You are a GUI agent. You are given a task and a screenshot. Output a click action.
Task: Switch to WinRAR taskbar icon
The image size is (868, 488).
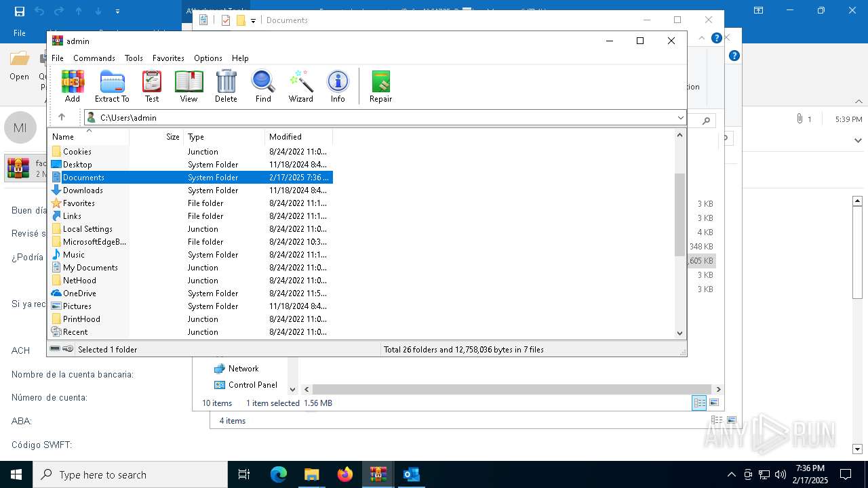(x=378, y=474)
